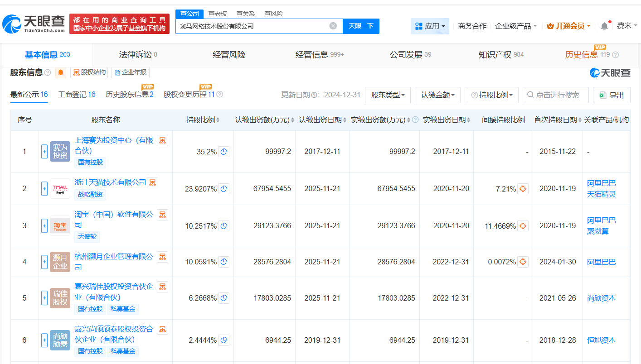Show pie chart for 35.2% shareholding
This screenshot has width=641, height=364.
coord(223,152)
